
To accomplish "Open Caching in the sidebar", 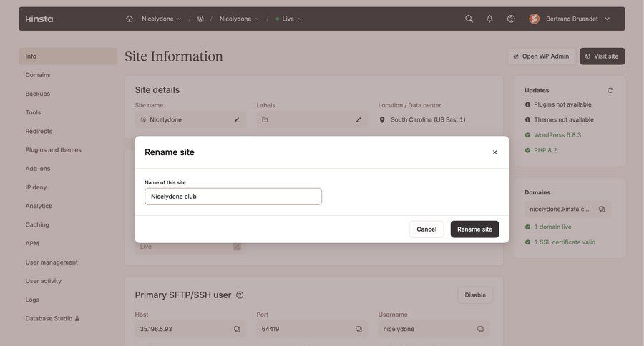I will (37, 225).
